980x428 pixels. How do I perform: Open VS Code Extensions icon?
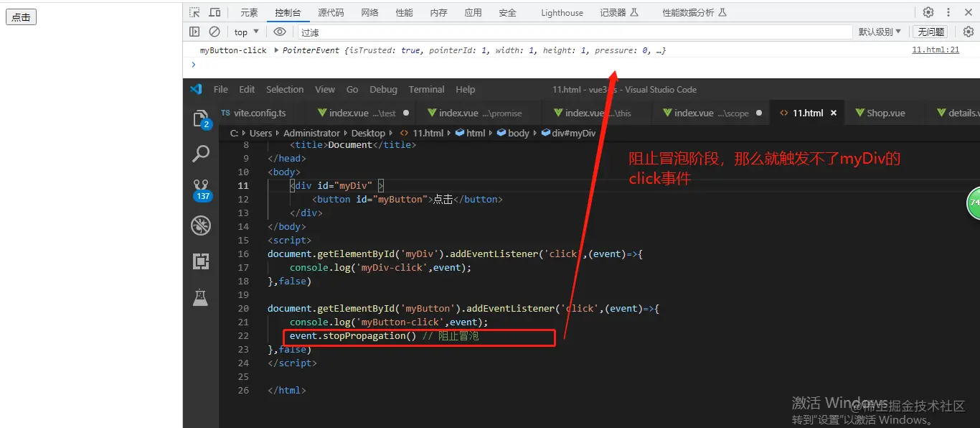coord(201,261)
